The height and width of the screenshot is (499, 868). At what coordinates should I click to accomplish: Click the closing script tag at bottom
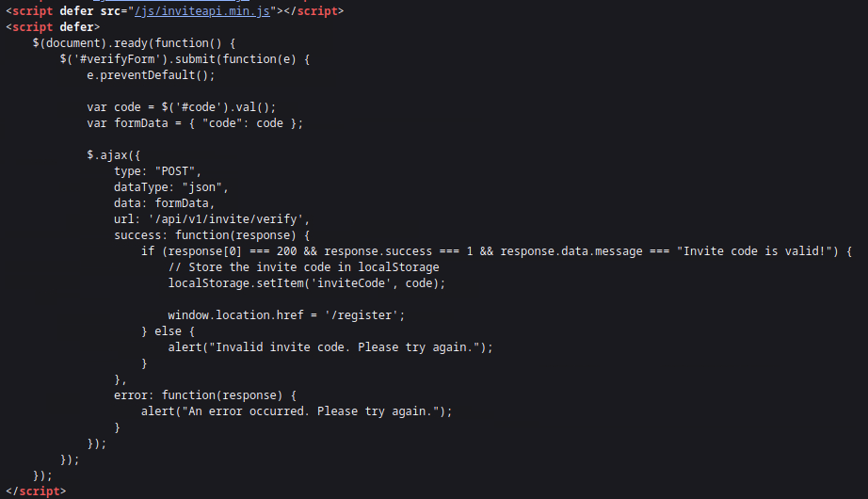(36, 491)
